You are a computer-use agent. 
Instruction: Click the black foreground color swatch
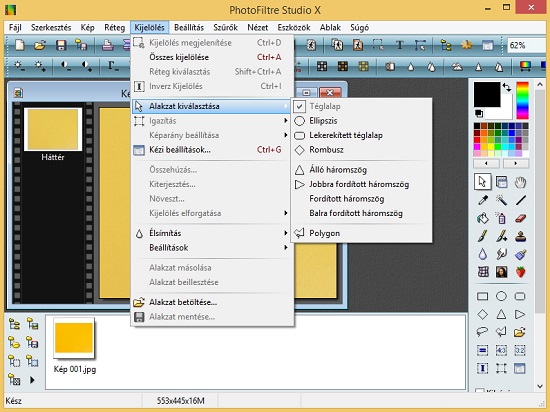coord(487,94)
